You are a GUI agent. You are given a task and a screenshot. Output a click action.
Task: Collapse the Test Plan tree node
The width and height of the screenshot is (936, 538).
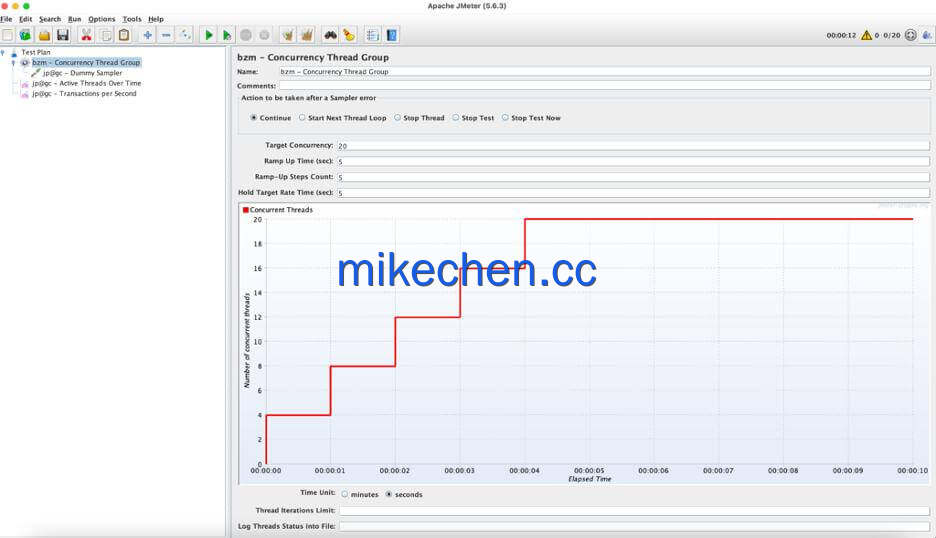pyautogui.click(x=3, y=53)
